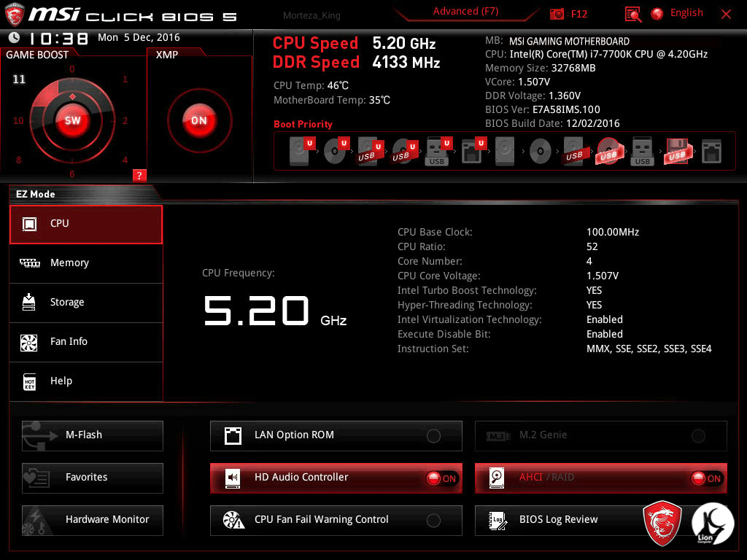Toggle the AHCI / RAID switch

[706, 478]
